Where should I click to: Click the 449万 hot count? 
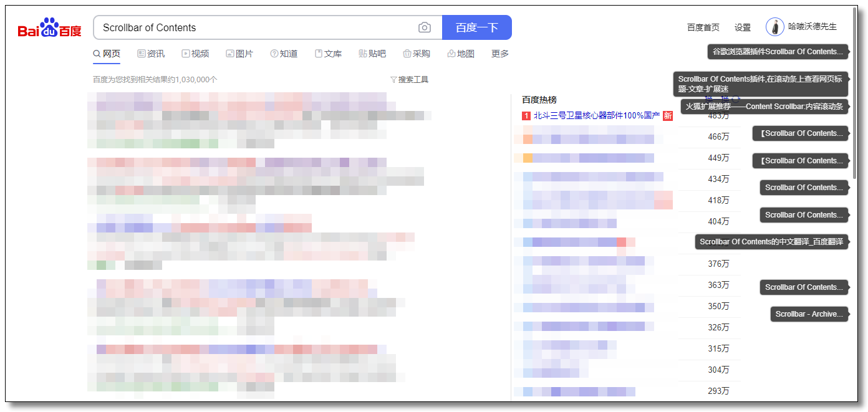(x=718, y=158)
